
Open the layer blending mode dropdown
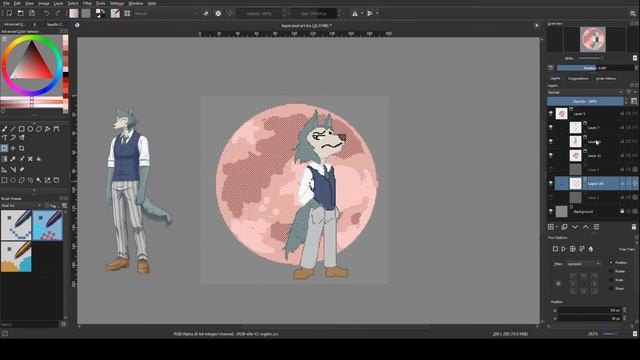tap(585, 93)
